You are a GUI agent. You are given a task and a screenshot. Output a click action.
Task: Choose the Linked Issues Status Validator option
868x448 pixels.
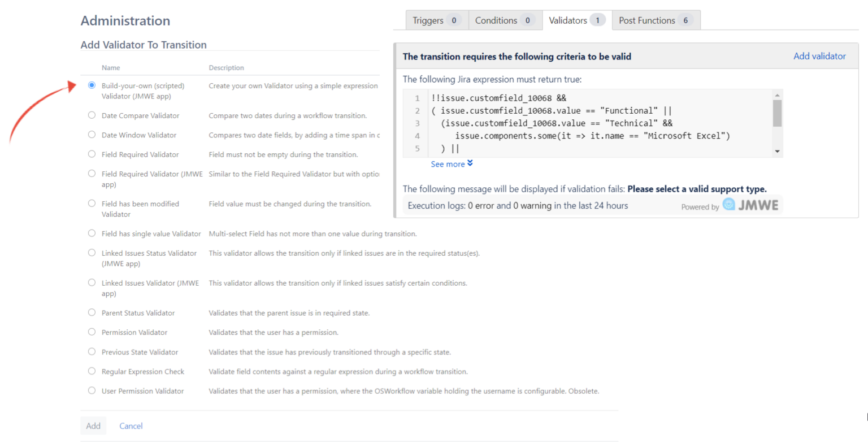coord(92,253)
